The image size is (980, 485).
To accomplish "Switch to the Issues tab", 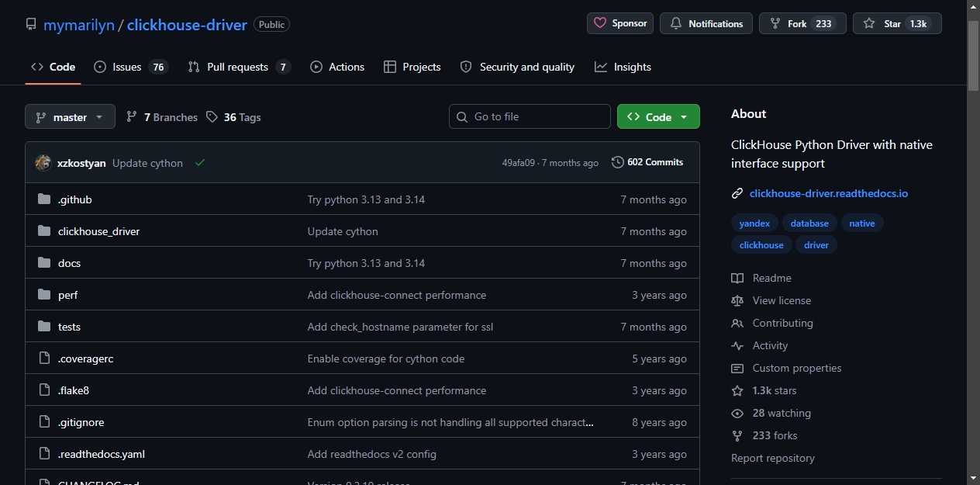I will [x=130, y=67].
